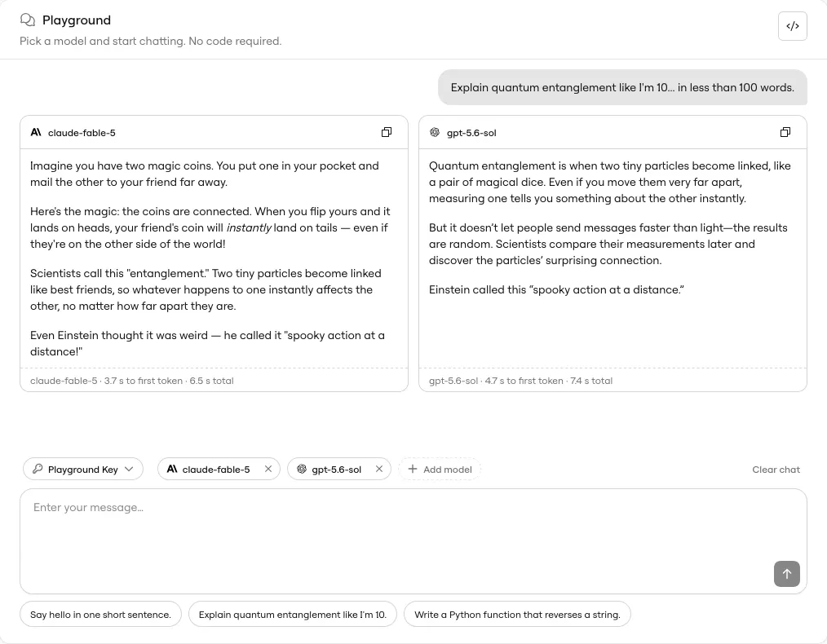827x644 pixels.
Task: Copy the claude-fable-5 response
Action: [x=387, y=132]
